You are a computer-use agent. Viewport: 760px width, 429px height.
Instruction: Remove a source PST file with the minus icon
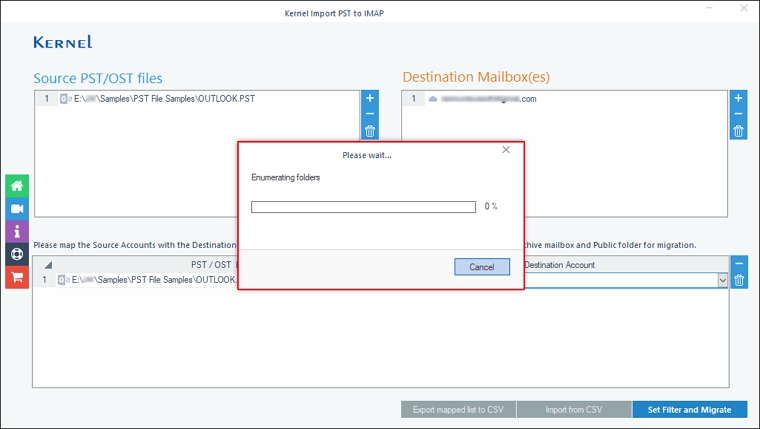pyautogui.click(x=369, y=114)
